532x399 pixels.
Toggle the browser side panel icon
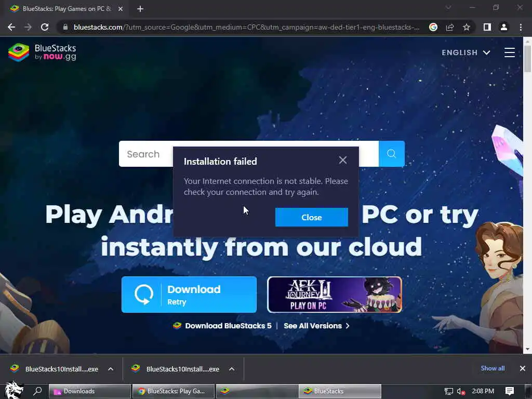click(x=487, y=27)
